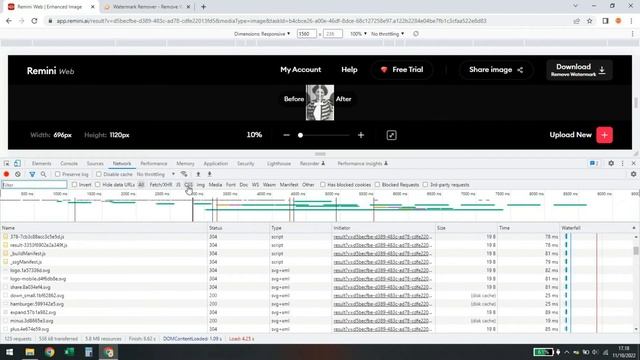Clear the network log
The height and width of the screenshot is (360, 640).
(18, 174)
